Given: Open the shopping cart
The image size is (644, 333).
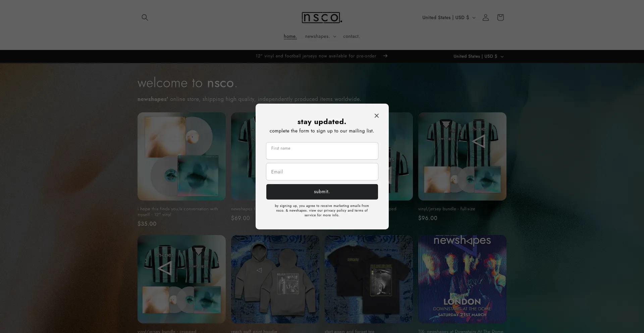Looking at the screenshot, I should pos(500,17).
